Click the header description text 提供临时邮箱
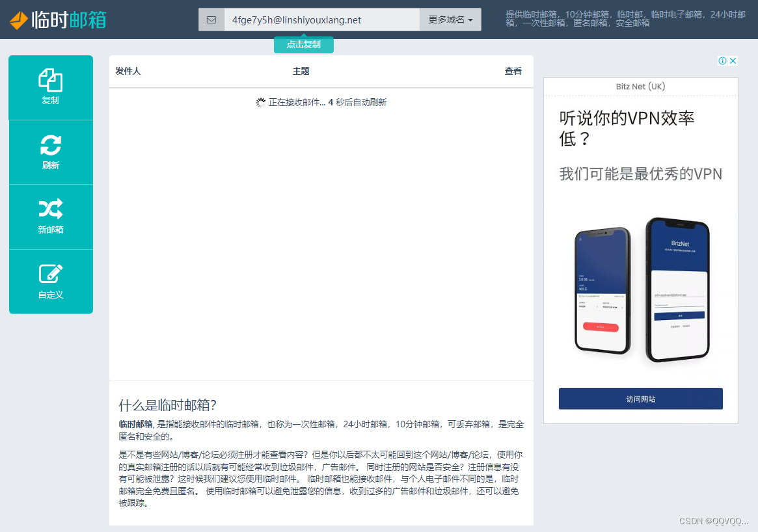Viewport: 758px width, 532px height. click(625, 18)
